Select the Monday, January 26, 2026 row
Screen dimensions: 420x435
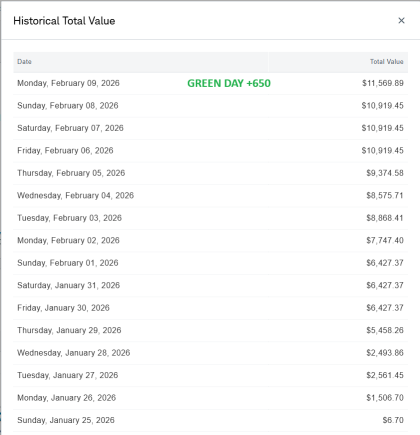[211, 398]
